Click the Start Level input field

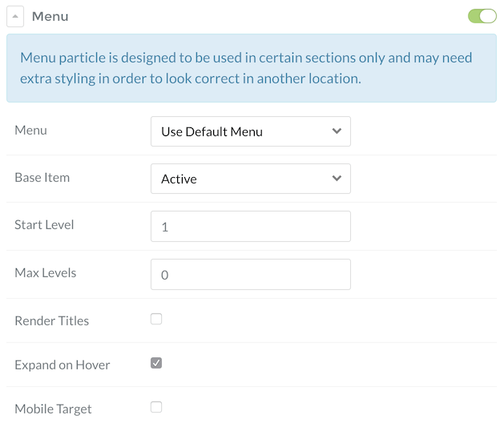250,227
